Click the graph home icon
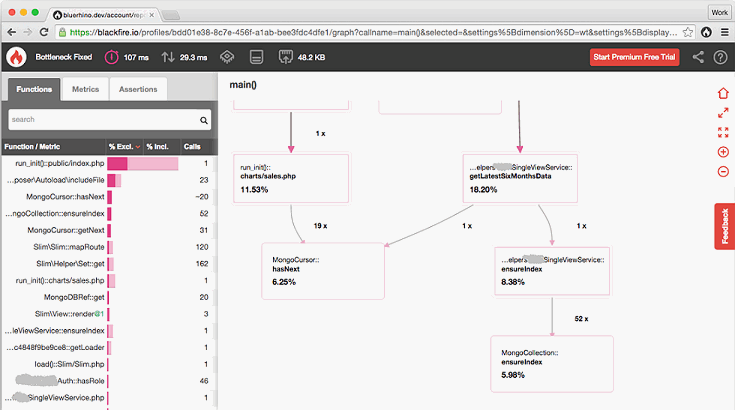This screenshot has width=735, height=410. point(723,93)
